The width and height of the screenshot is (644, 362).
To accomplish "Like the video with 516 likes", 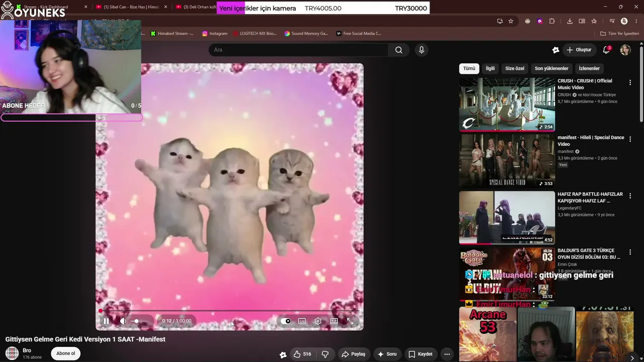I will click(x=302, y=354).
